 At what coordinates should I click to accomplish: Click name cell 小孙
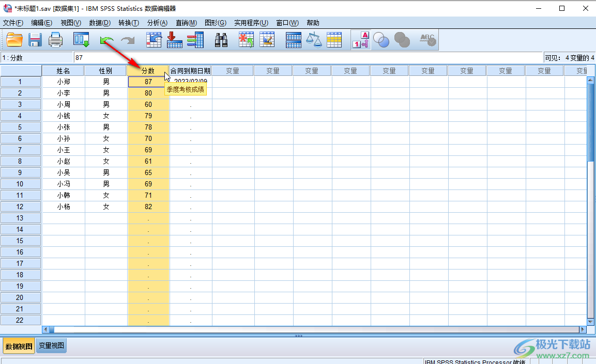64,138
